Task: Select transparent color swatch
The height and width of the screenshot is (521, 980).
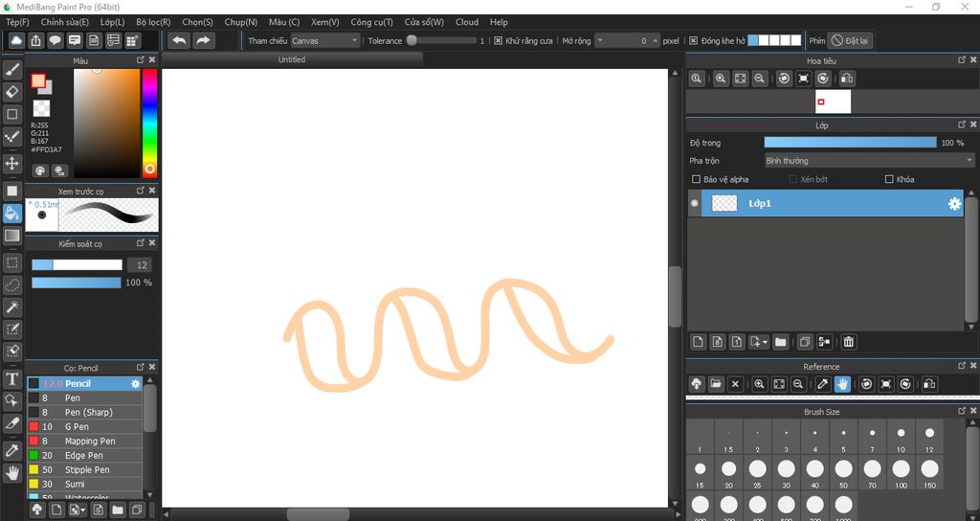Action: pyautogui.click(x=41, y=107)
